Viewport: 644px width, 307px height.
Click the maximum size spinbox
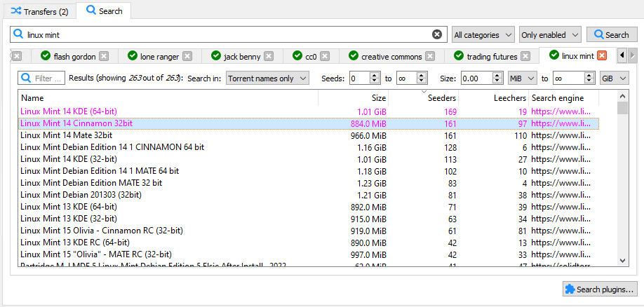(x=574, y=78)
